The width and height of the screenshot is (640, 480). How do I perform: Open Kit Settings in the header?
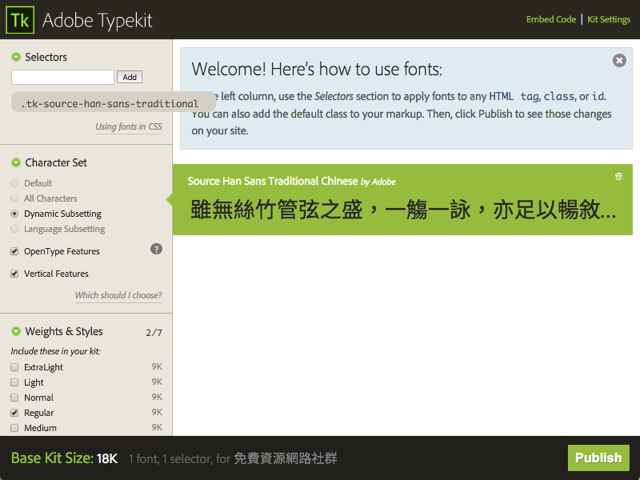coord(608,19)
